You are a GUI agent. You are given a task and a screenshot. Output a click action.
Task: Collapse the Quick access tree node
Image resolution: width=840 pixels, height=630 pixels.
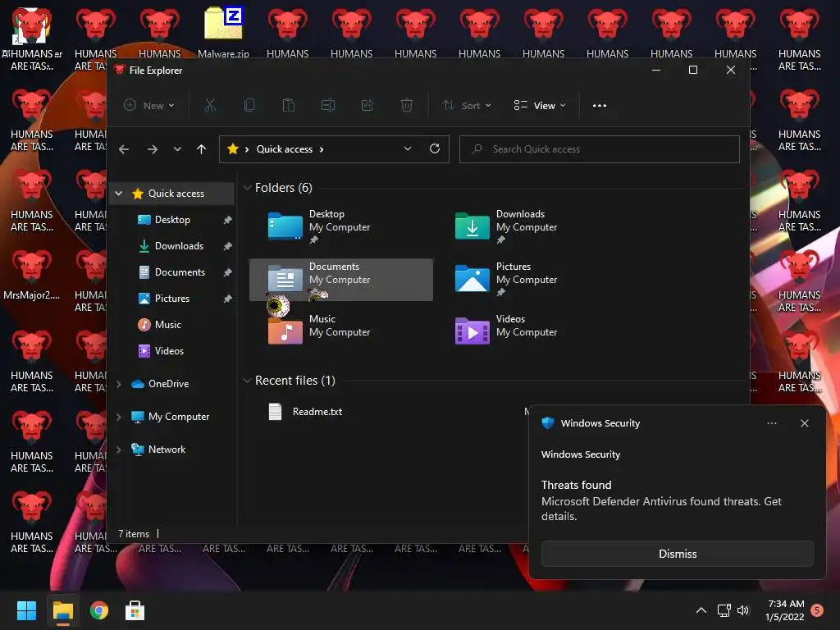(119, 194)
